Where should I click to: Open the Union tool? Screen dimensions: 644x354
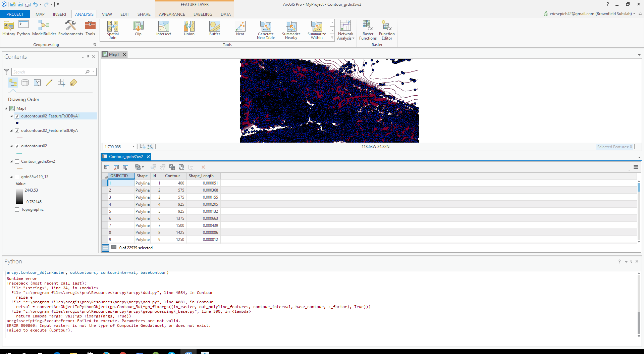[189, 28]
